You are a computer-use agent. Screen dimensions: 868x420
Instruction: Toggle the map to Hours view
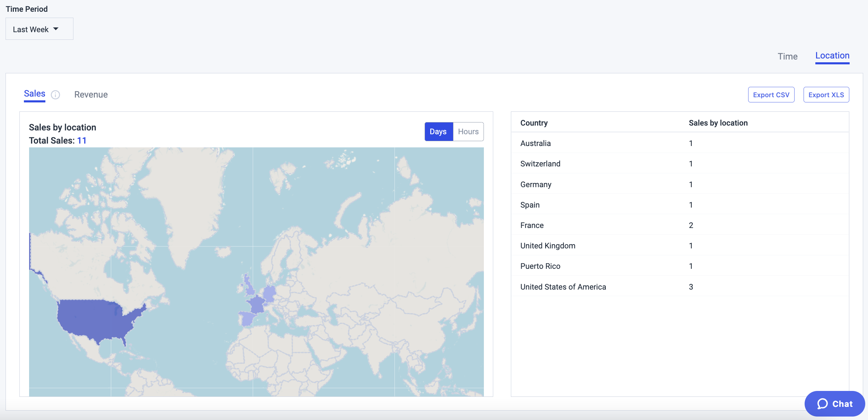[x=468, y=131]
